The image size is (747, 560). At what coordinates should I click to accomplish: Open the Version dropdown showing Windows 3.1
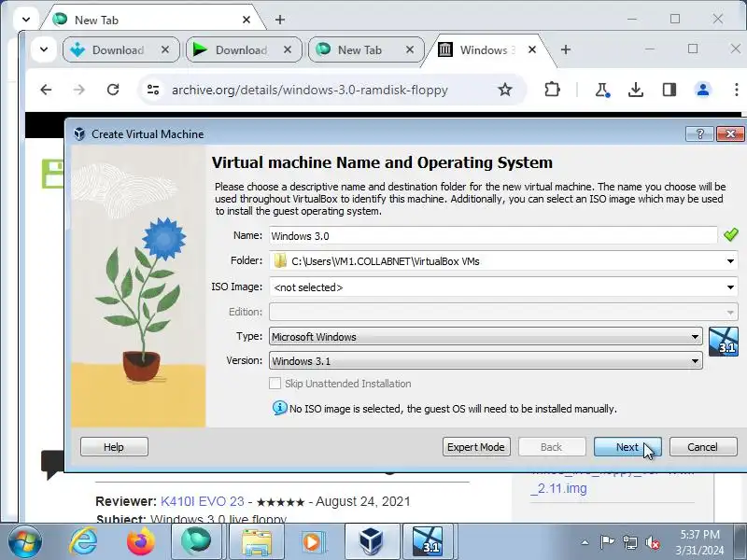486,361
